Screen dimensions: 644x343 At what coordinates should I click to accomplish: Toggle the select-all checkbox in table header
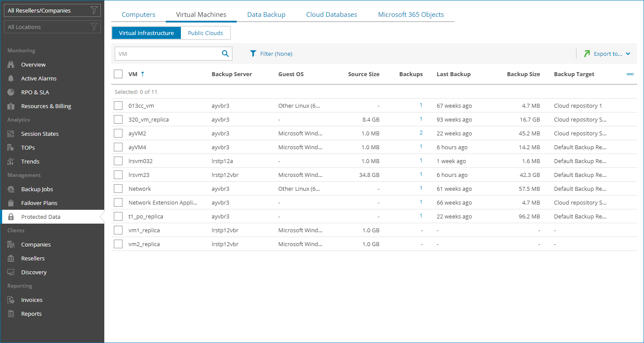[118, 74]
